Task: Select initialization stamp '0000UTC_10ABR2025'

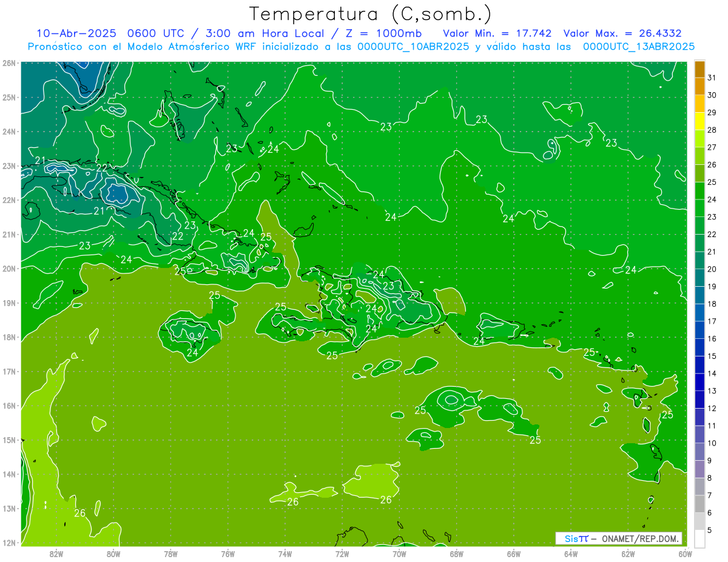Action: click(x=413, y=47)
